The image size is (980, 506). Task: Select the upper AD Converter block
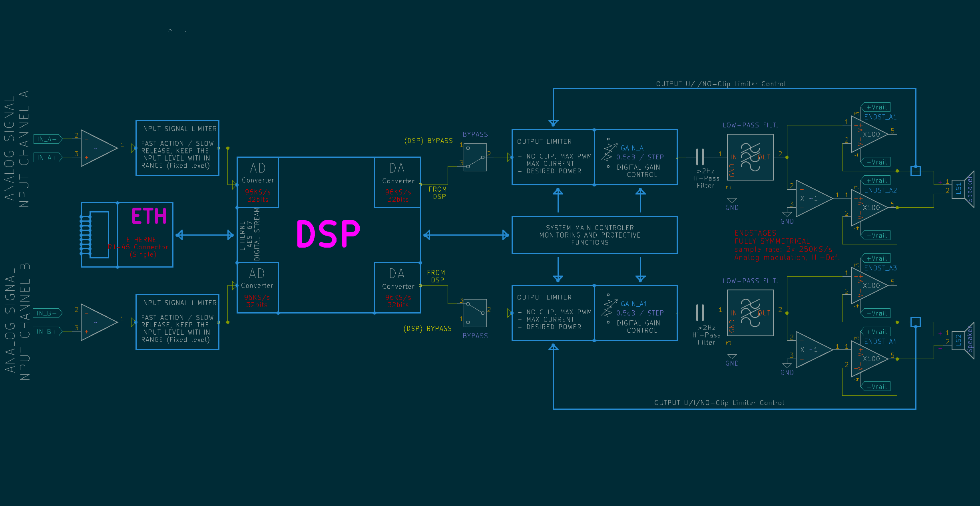click(x=258, y=182)
